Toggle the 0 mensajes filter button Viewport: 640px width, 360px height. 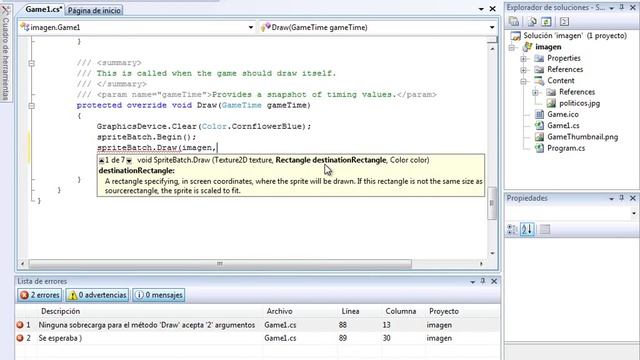158,295
